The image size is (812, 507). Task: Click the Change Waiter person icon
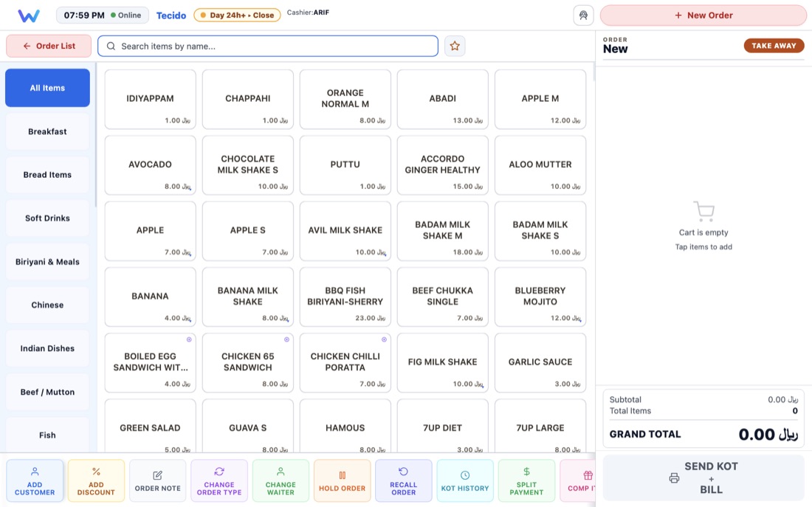281,472
